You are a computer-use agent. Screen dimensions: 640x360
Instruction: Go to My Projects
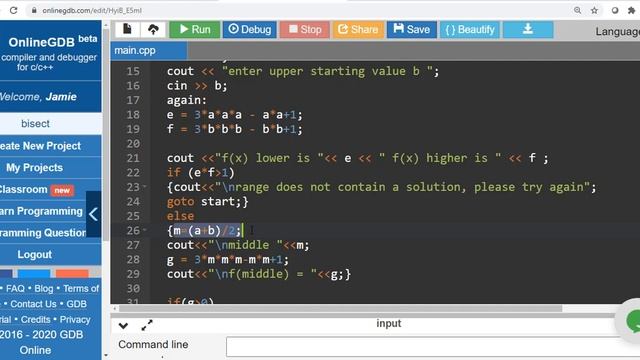51,167
